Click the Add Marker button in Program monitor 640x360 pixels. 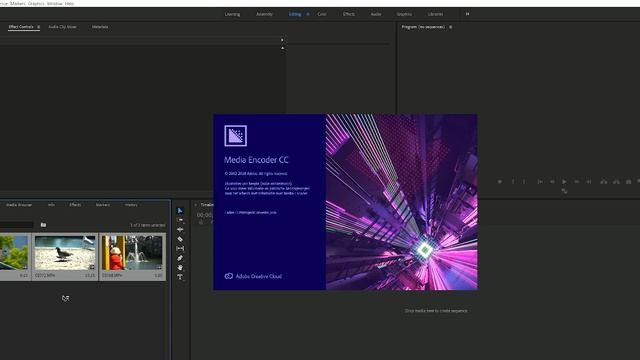(500, 182)
